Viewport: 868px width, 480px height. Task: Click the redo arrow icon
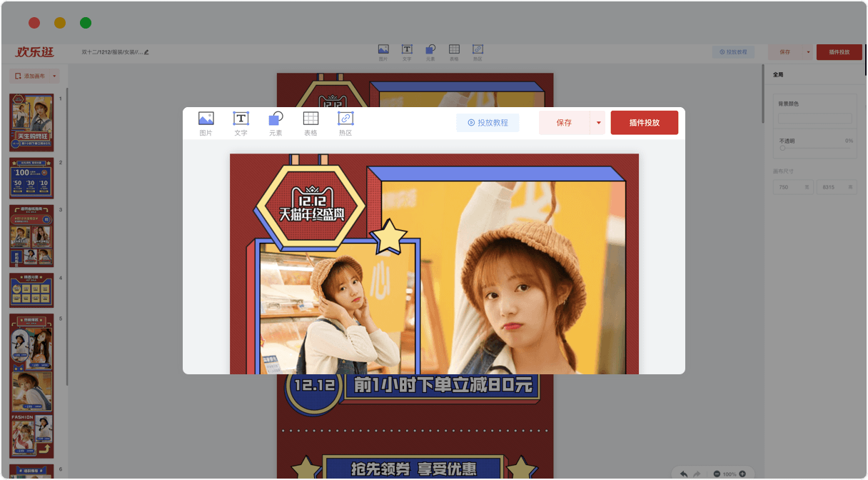click(x=697, y=474)
